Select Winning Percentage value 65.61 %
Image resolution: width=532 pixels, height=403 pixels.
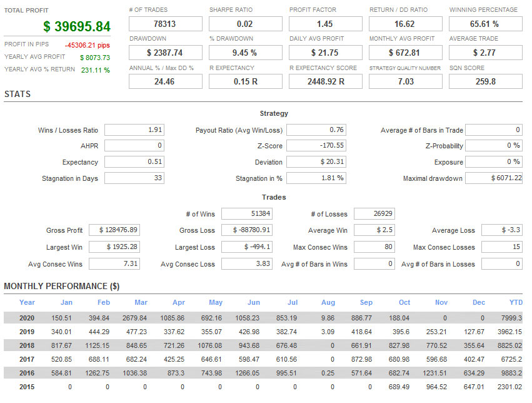click(486, 24)
